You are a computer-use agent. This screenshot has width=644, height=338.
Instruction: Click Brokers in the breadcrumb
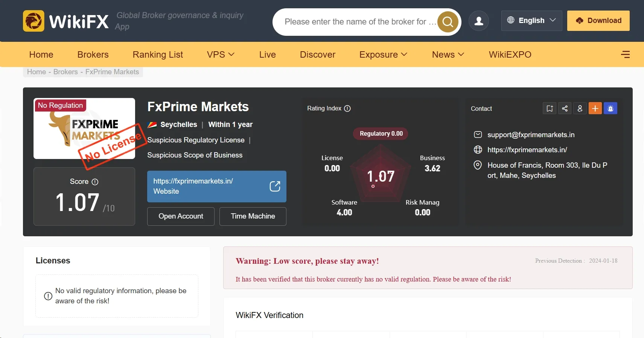point(65,72)
